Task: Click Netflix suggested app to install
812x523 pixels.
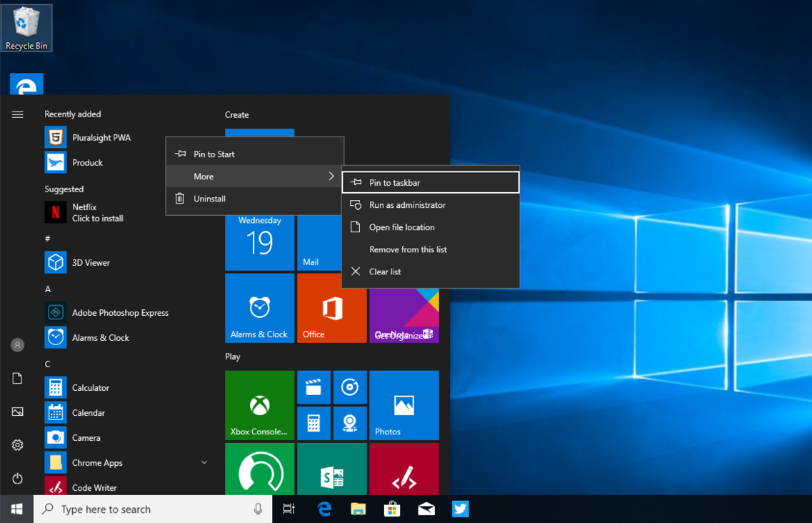Action: pos(96,212)
